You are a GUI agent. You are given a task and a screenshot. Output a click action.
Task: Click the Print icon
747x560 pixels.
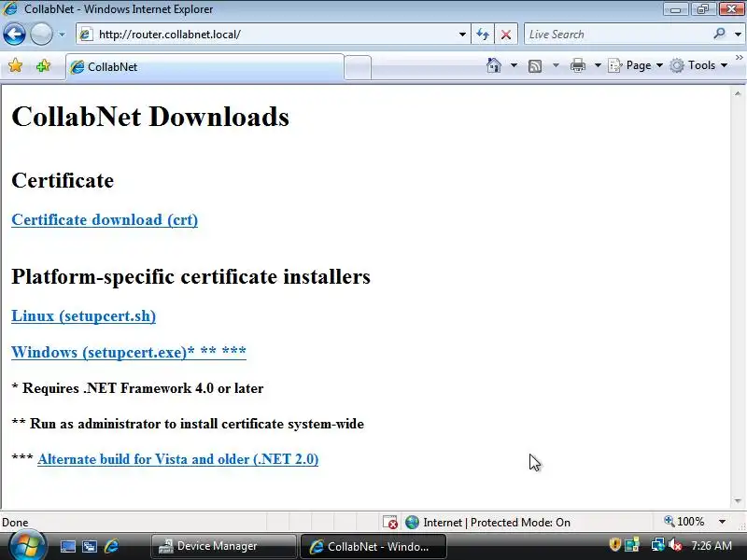(577, 65)
